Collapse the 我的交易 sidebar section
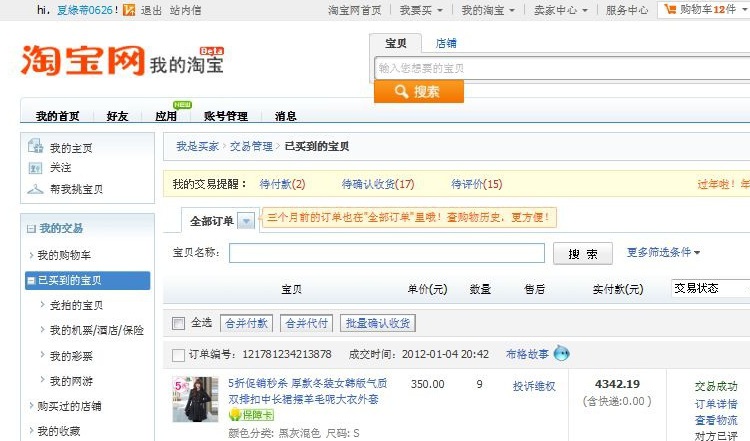Screen dimensions: 750x441 [x=32, y=229]
